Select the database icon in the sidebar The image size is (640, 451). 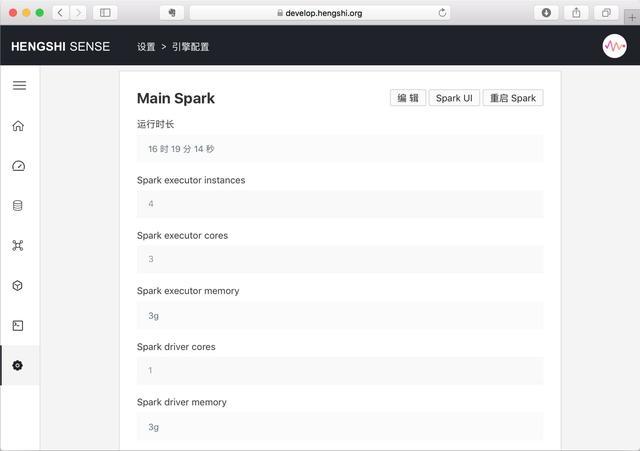18,205
